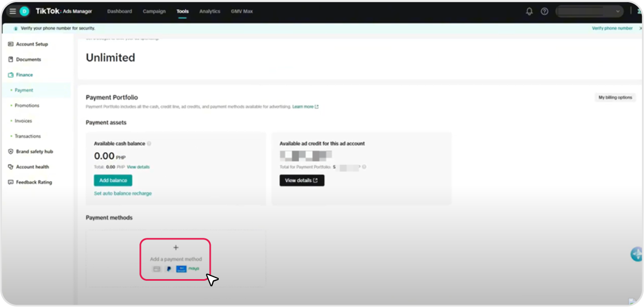The image size is (644, 307).
Task: Click the floating blue assistant icon
Action: [x=636, y=254]
